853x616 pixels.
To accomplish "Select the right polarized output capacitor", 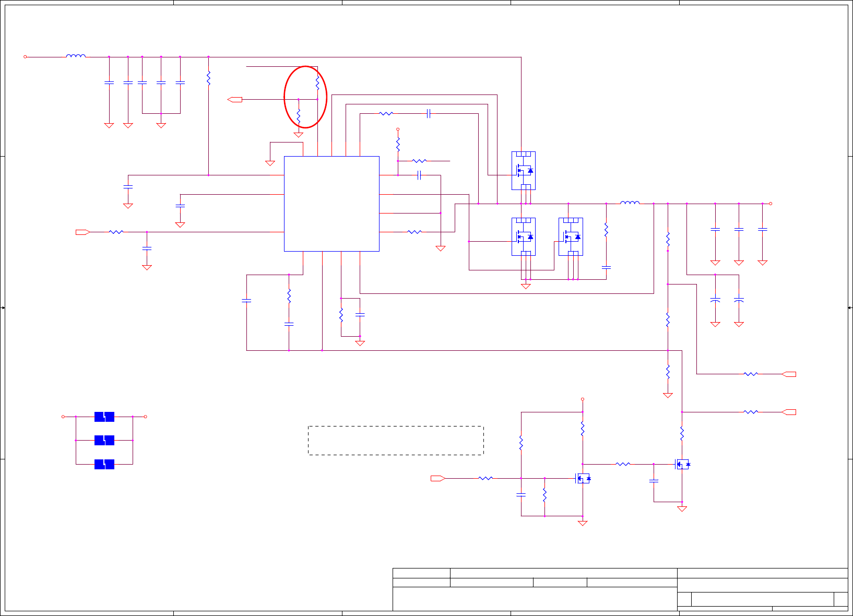I will [739, 300].
